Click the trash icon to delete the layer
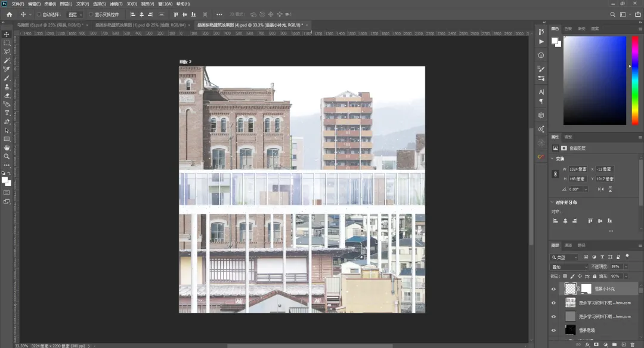This screenshot has height=348, width=644. tap(632, 344)
